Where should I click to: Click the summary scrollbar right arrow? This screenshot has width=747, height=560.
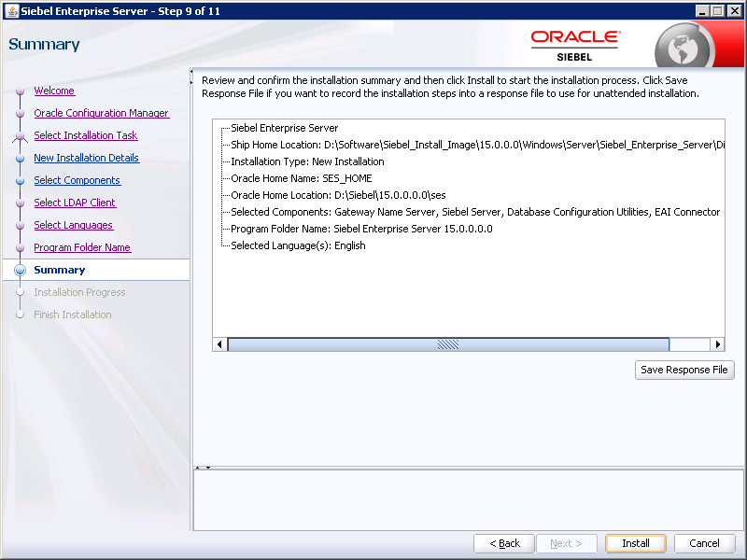[x=717, y=344]
